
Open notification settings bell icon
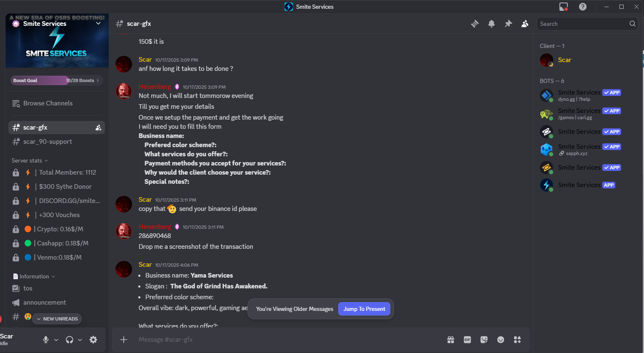pos(492,24)
